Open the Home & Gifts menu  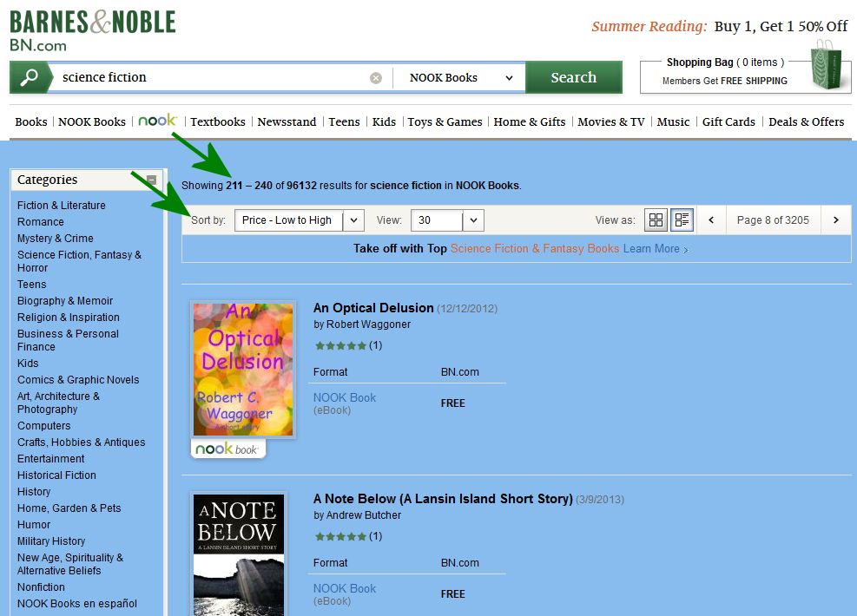point(530,121)
